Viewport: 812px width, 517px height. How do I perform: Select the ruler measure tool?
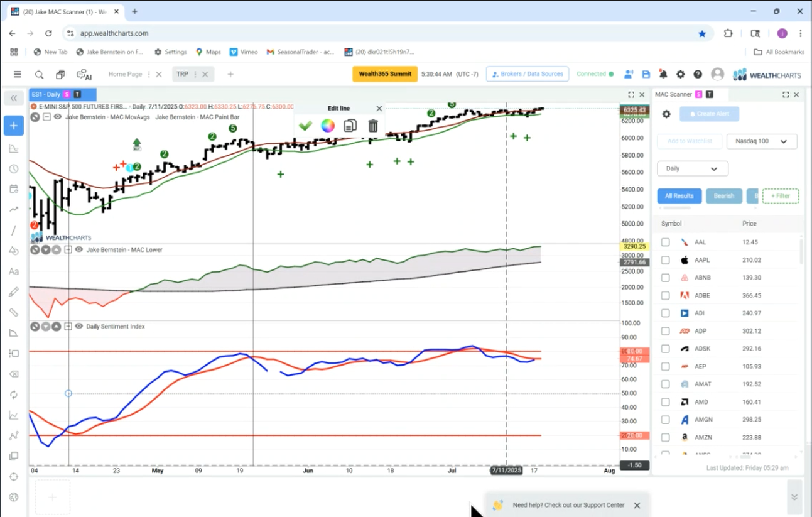click(x=14, y=312)
